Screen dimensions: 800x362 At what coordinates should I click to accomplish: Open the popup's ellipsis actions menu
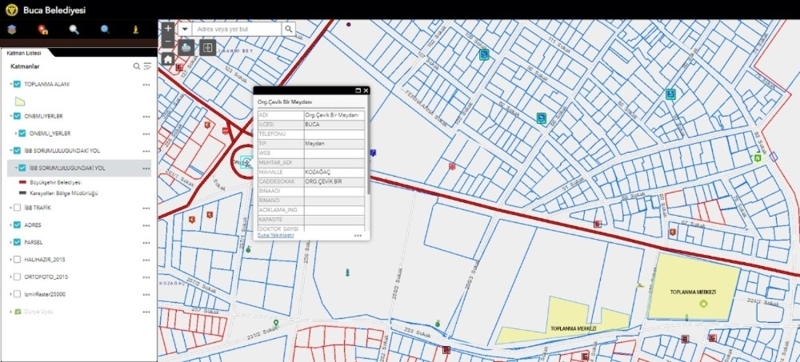coord(358,236)
